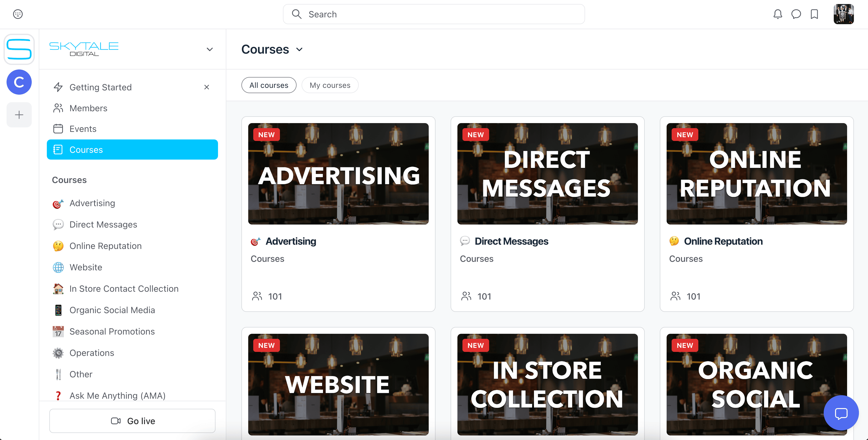Select the Skytale S community icon
Image resolution: width=868 pixels, height=440 pixels.
[19, 49]
